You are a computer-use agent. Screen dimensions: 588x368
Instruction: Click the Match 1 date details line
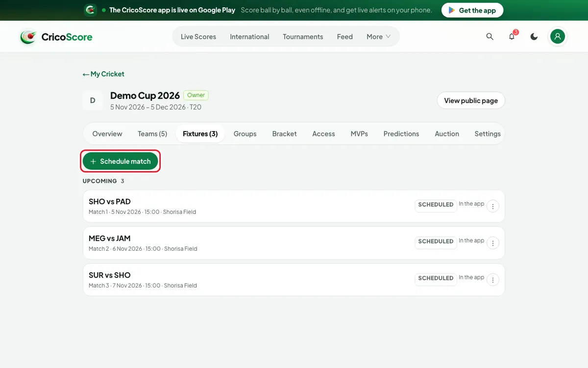142,212
